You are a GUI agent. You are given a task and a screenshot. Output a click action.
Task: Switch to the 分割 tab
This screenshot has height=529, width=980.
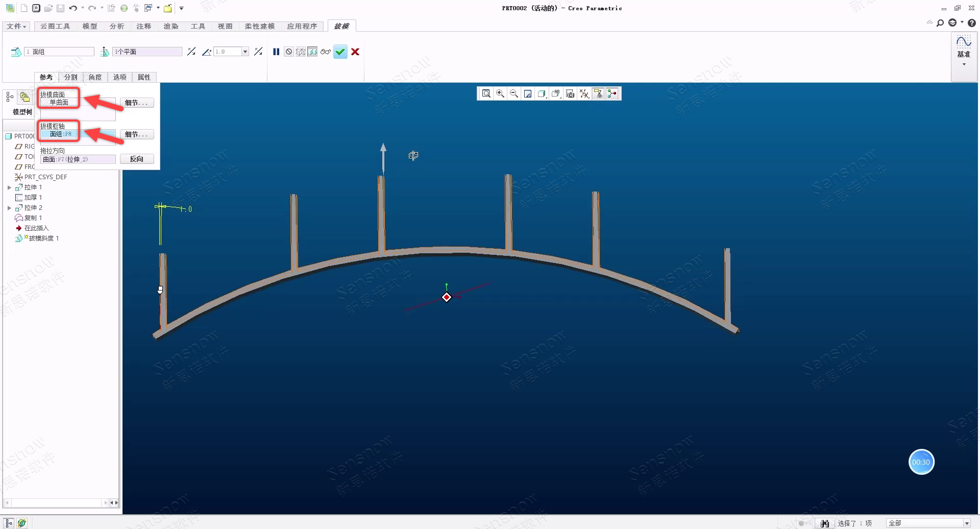pos(70,77)
